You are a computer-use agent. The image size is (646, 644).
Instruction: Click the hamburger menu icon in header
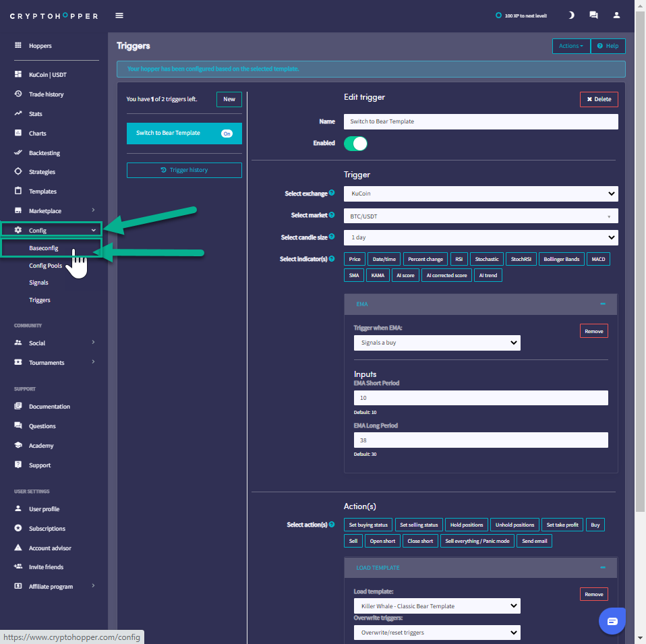(119, 16)
